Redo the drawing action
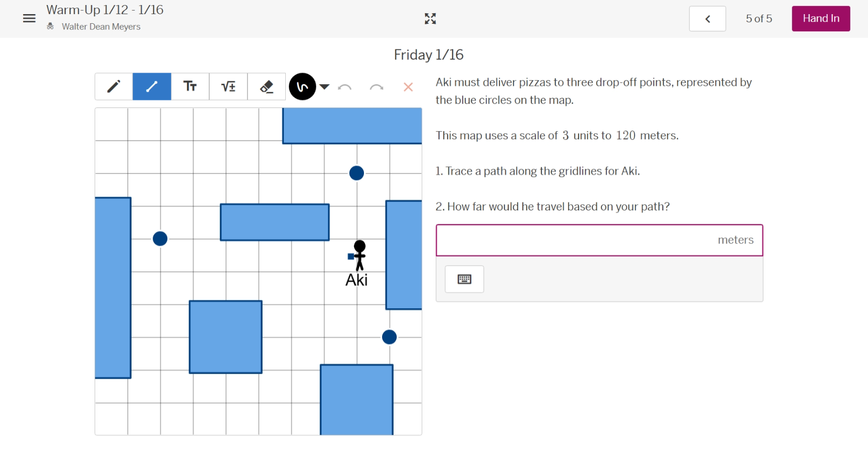 (x=377, y=87)
